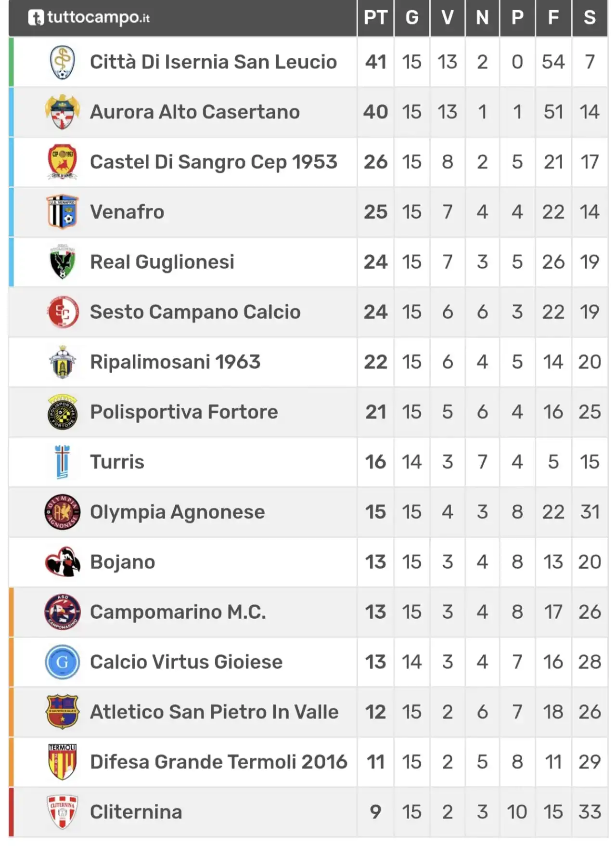Click the Aurora Alto Casertano team crest

62,112
